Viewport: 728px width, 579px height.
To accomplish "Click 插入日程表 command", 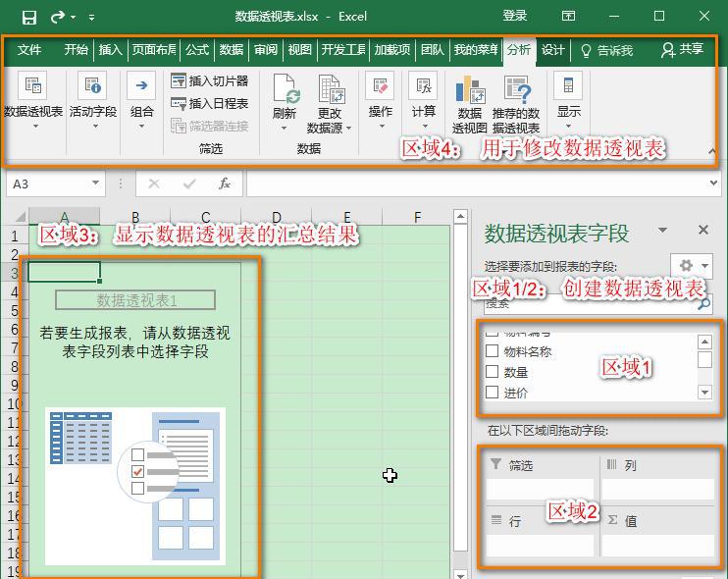I will [x=209, y=103].
